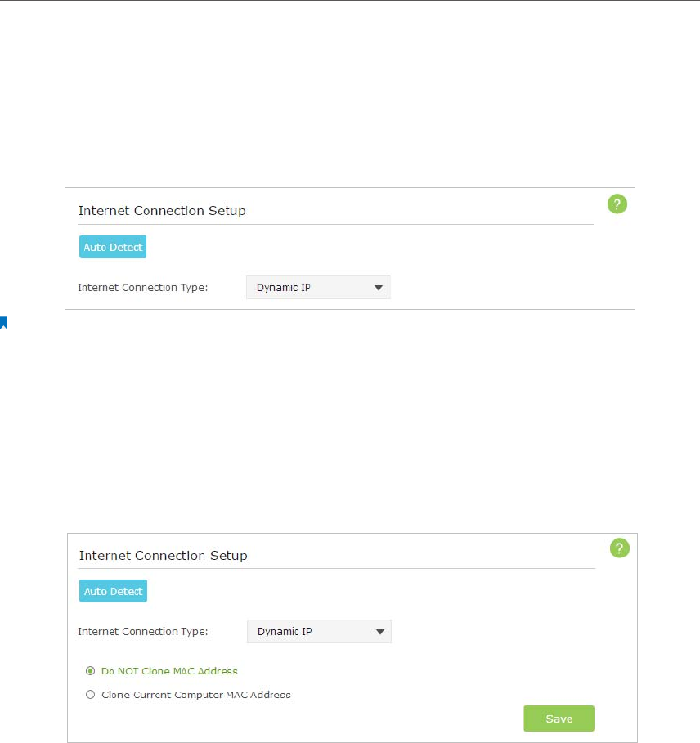Screen dimensions: 700x743
Task: Click dropdown arrow in panel lacking Save button
Action: 378,288
